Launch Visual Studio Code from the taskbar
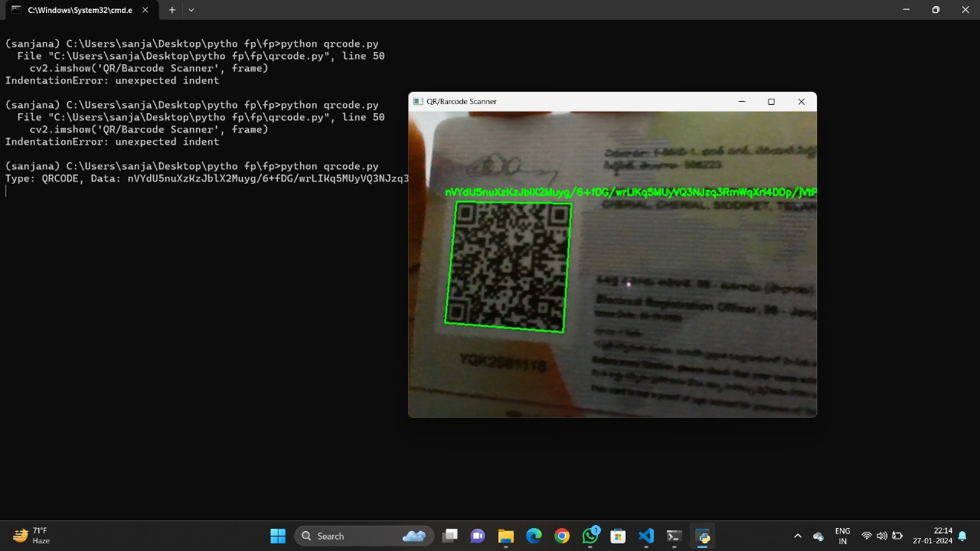Image resolution: width=980 pixels, height=551 pixels. [647, 536]
